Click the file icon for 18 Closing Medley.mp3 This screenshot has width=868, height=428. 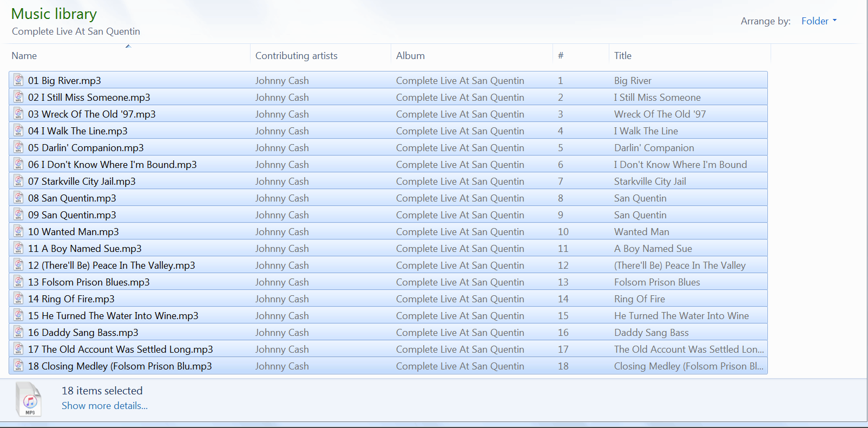pos(18,366)
